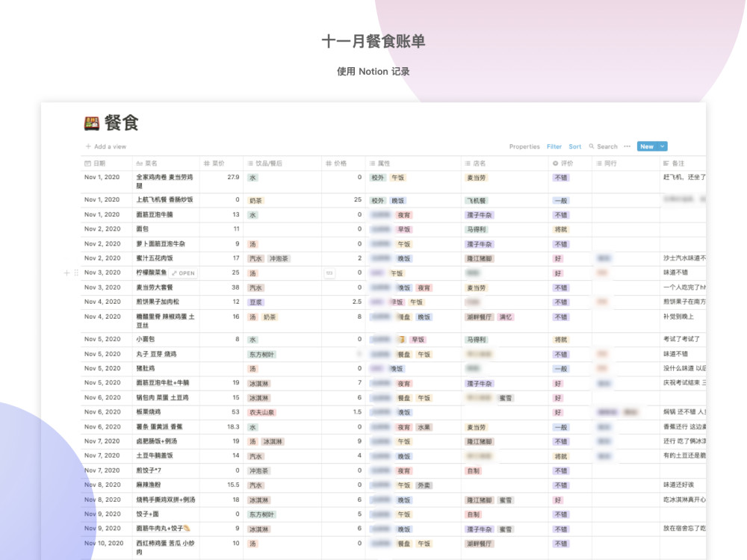Click the 属性 column header
Screen dimensions: 747x560
tap(413, 164)
